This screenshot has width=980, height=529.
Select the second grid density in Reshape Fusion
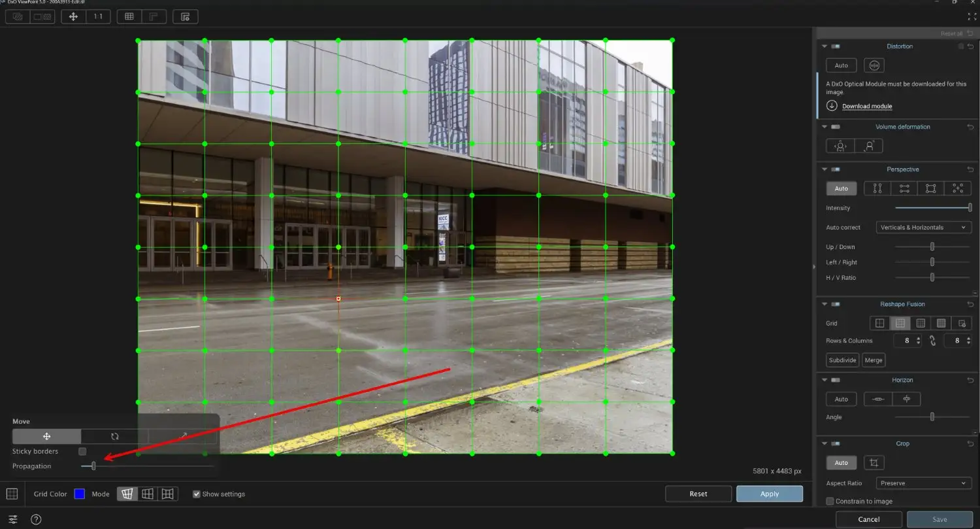click(900, 322)
